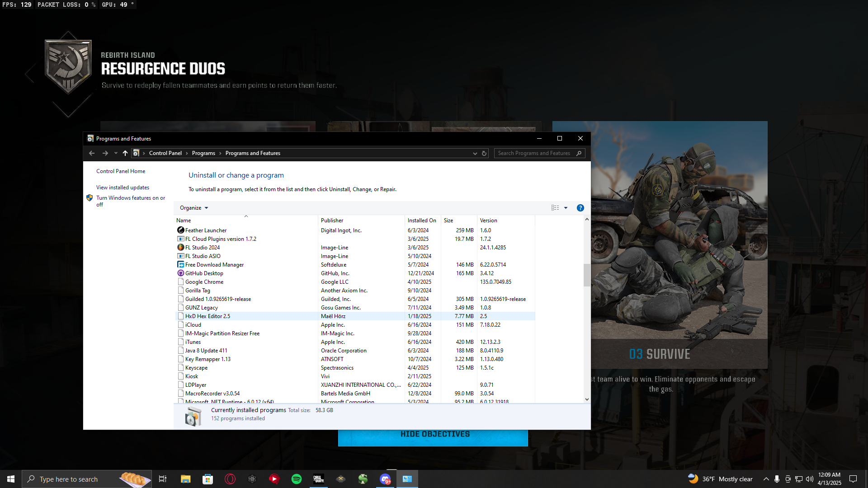Open the recent locations dropdown beside Forward

click(x=116, y=153)
